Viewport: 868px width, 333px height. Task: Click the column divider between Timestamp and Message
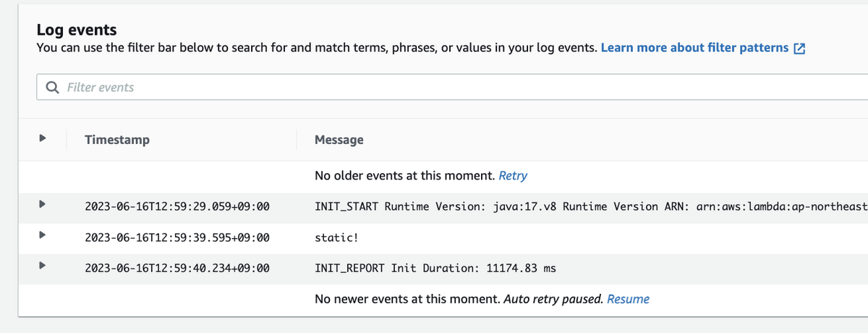point(297,140)
